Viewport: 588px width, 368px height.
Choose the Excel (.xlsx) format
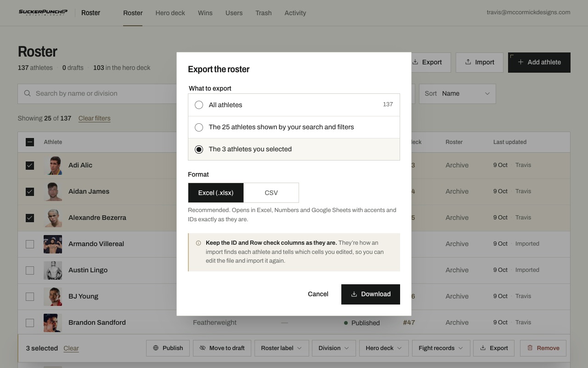pos(216,193)
